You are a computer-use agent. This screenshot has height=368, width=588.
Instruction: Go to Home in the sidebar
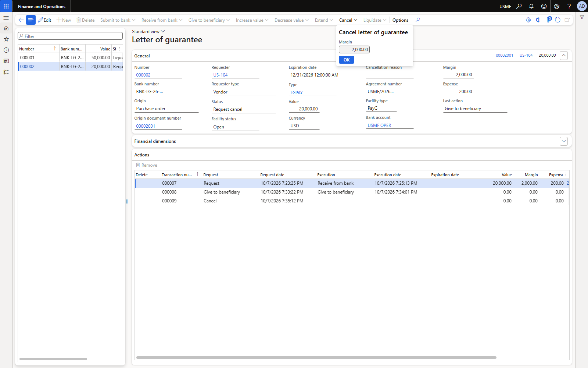[6, 28]
